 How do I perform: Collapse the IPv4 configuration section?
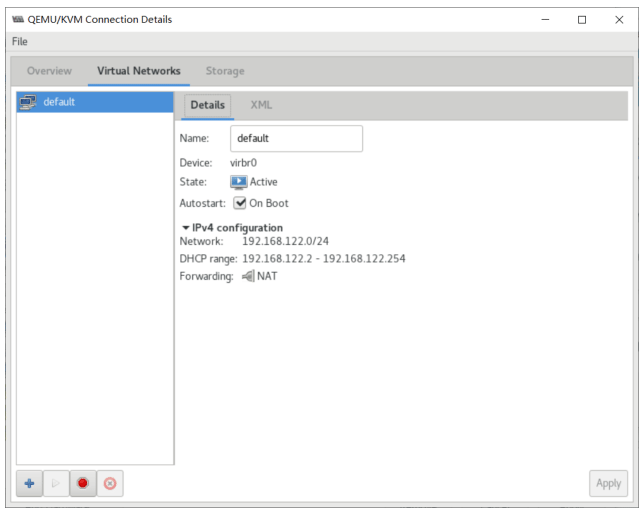coord(186,228)
